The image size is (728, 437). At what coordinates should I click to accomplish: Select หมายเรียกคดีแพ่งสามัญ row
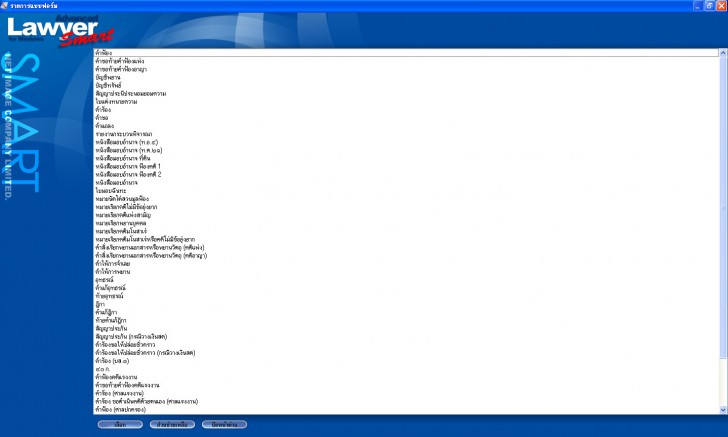(x=406, y=215)
